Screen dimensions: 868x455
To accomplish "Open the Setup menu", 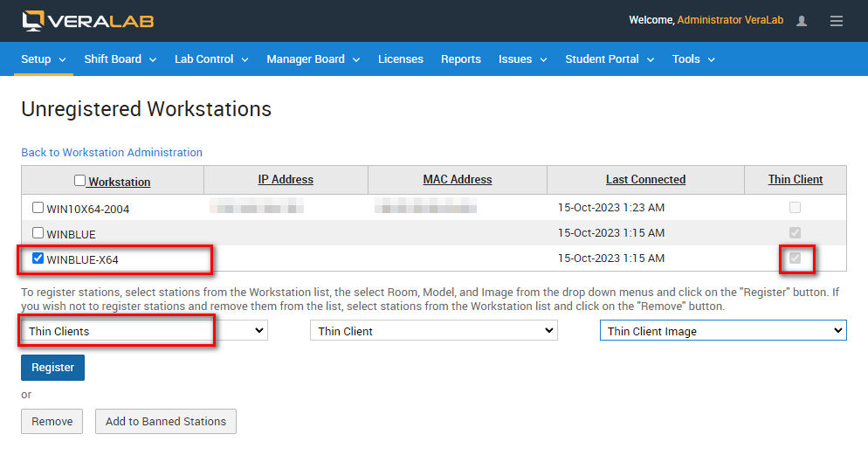I will tap(43, 59).
